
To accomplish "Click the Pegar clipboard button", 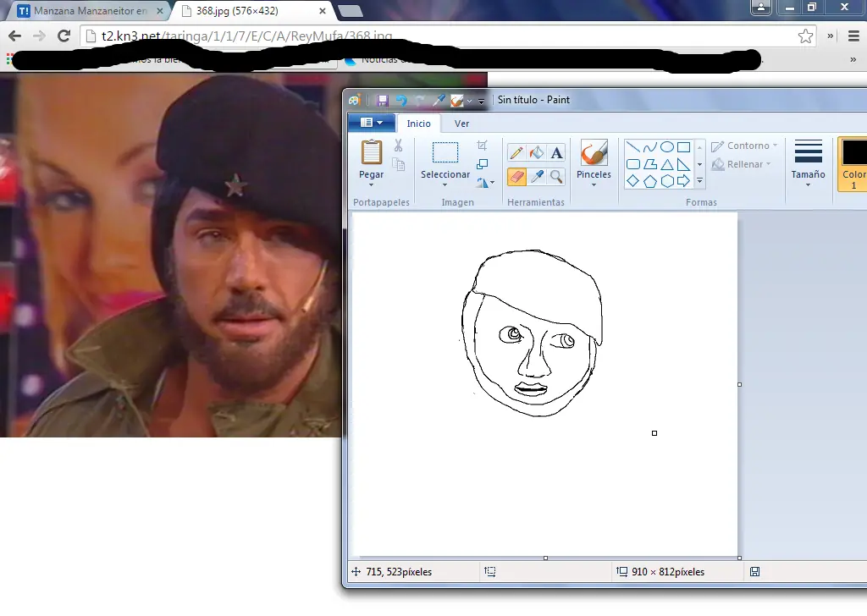I will click(x=372, y=152).
